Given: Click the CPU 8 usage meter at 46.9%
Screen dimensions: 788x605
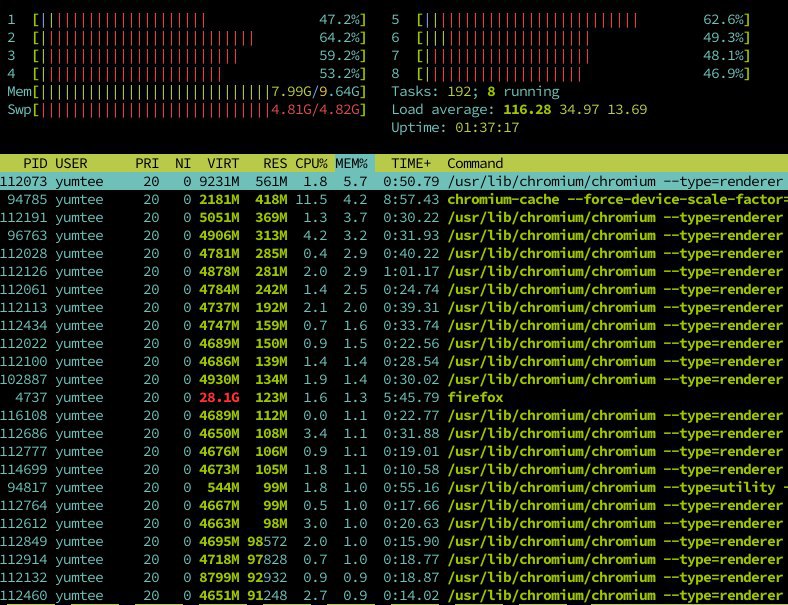Looking at the screenshot, I should pyautogui.click(x=570, y=74).
